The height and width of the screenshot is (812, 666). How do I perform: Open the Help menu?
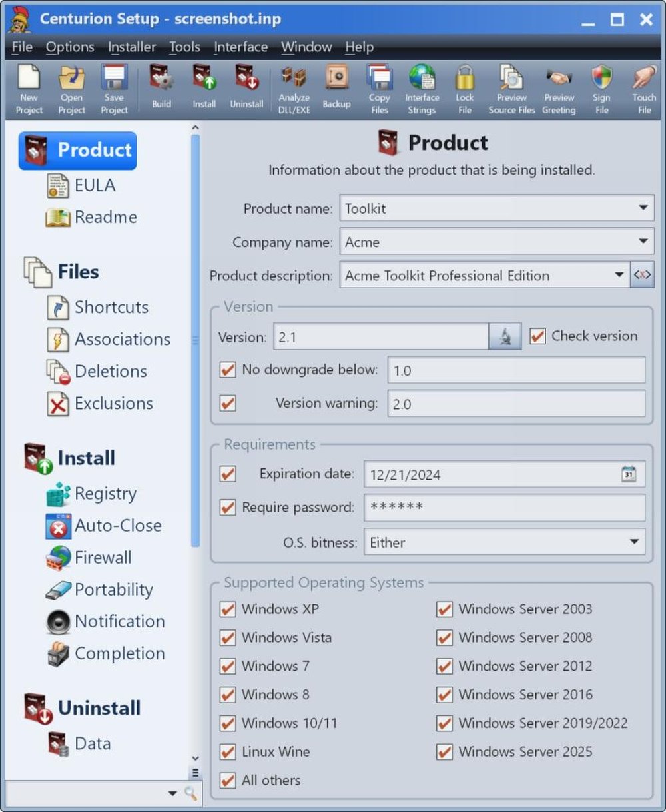359,47
